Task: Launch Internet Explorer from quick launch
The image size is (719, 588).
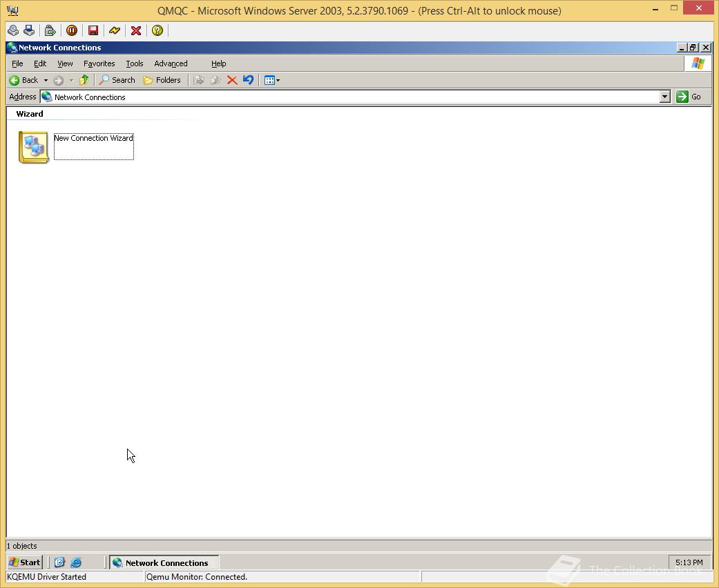Action: pyautogui.click(x=76, y=562)
